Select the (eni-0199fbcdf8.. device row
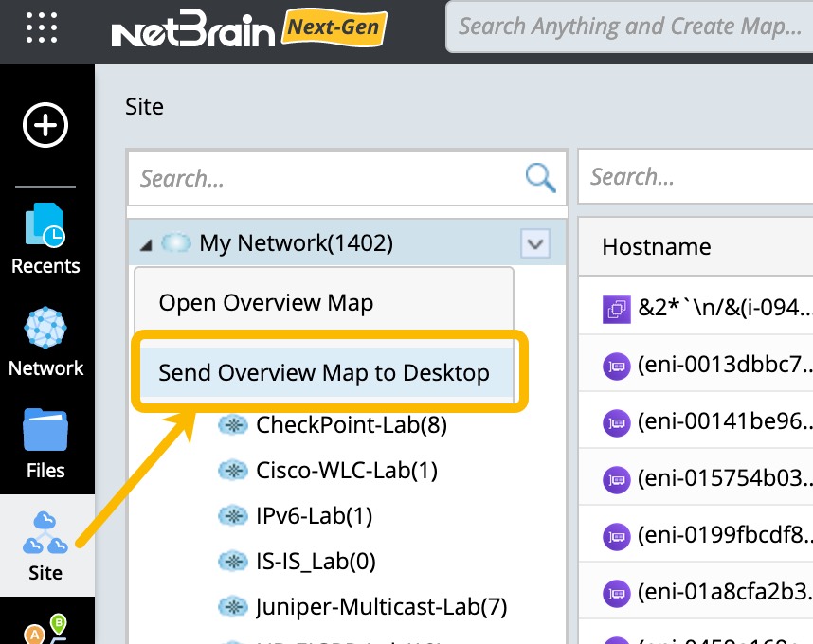 tap(696, 535)
